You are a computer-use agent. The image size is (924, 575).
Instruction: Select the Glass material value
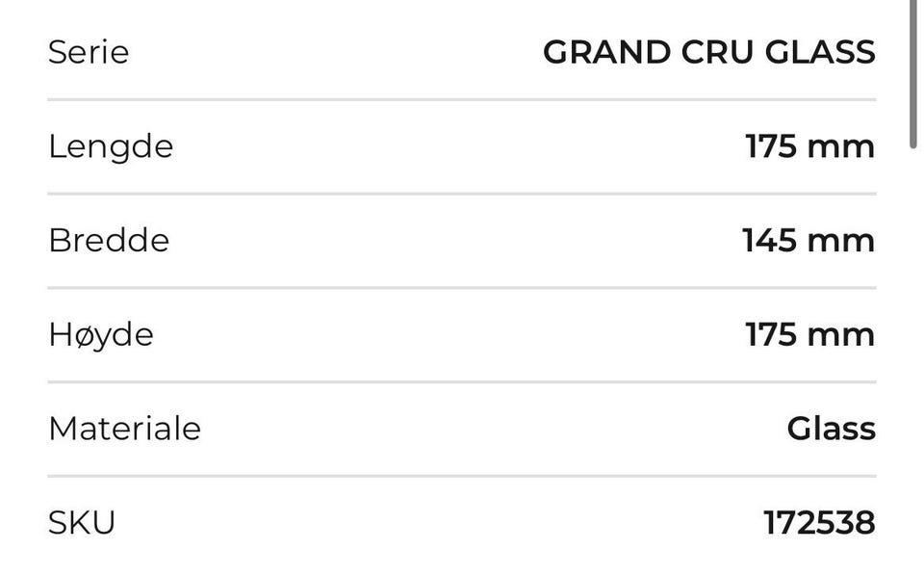[x=831, y=428]
